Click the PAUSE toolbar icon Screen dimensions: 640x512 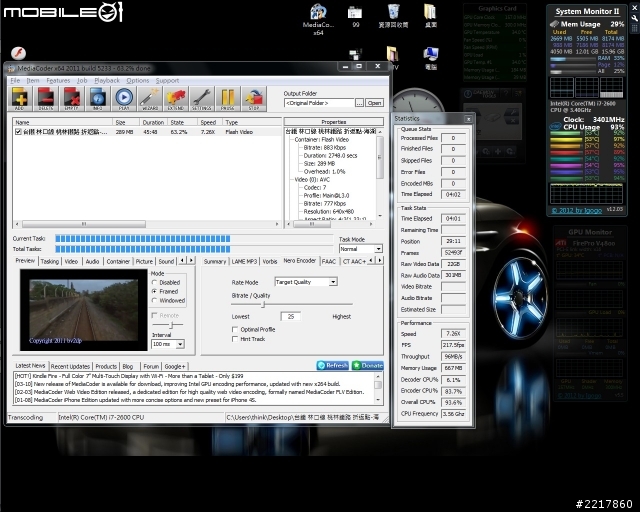228,98
